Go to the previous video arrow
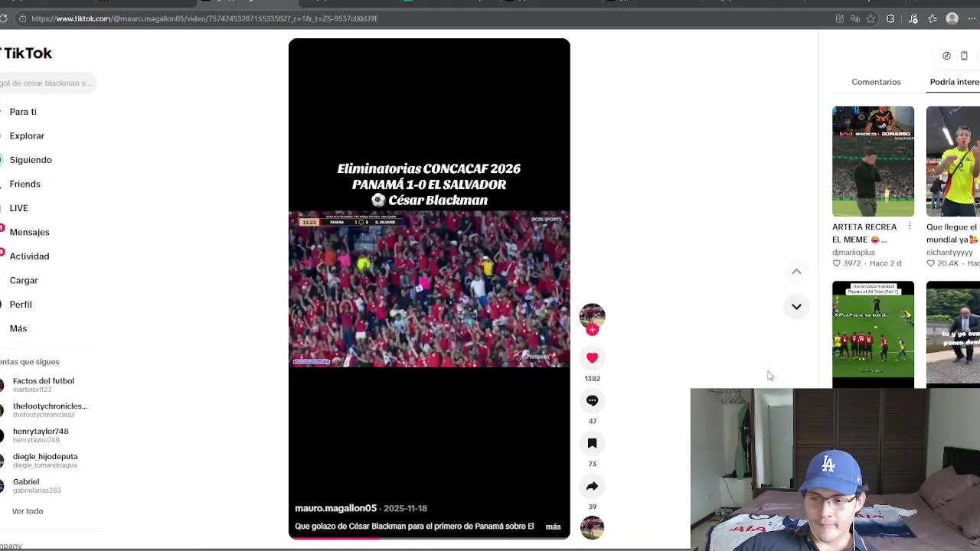The image size is (980, 551). pos(796,272)
